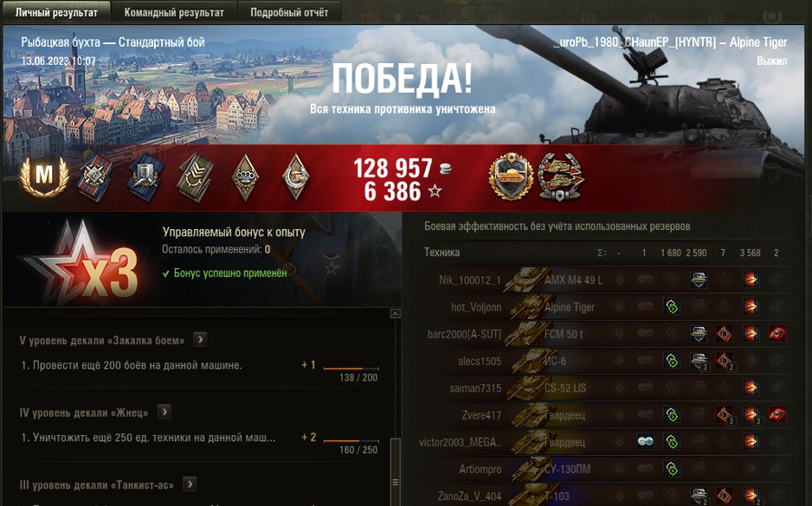Select the "Личный результат" tab

click(x=56, y=12)
